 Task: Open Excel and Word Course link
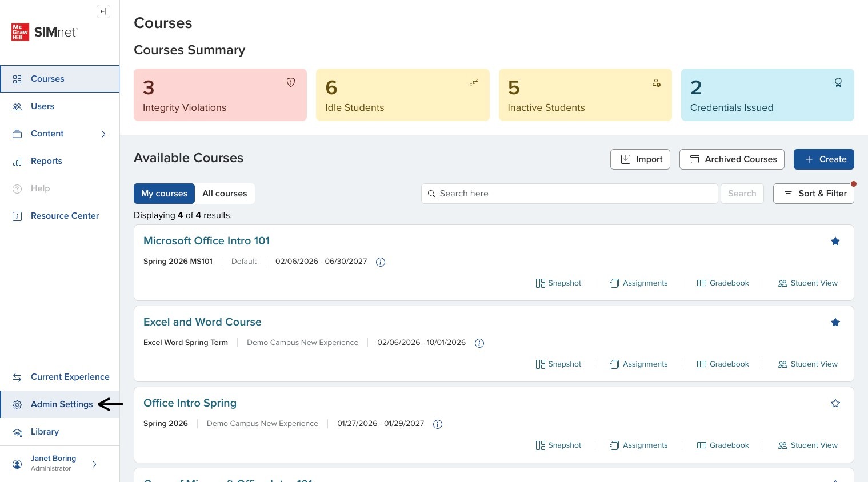pos(202,322)
